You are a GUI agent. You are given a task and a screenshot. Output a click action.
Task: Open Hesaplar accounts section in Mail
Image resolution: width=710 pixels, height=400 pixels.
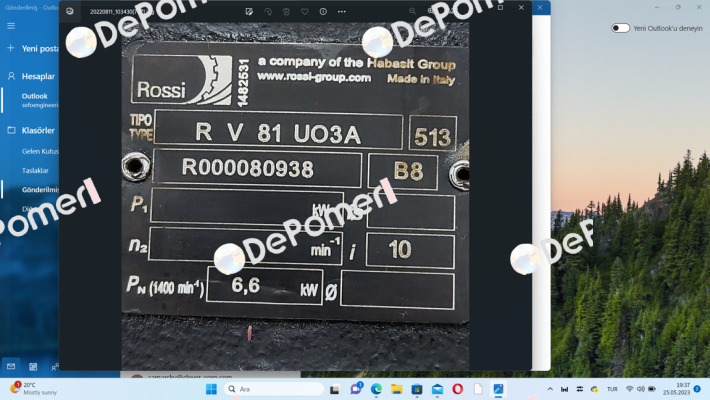click(x=32, y=76)
